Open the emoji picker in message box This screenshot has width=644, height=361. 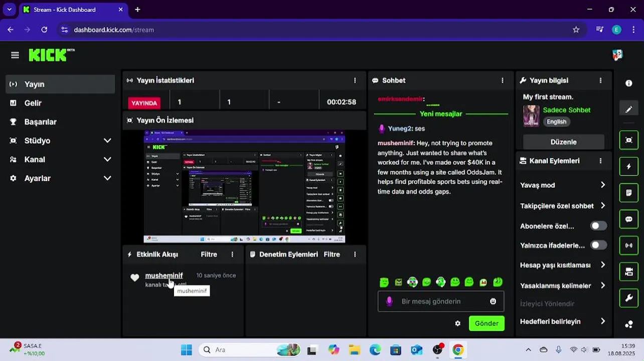coord(493,301)
